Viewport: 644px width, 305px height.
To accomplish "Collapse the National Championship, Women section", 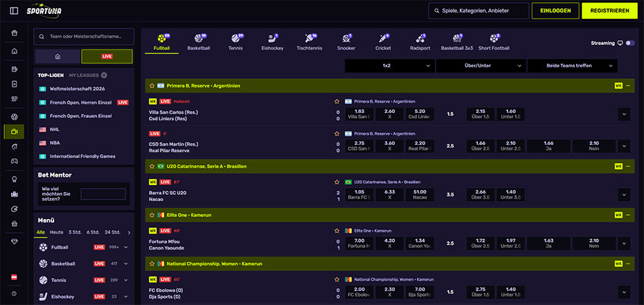I will pos(627,263).
